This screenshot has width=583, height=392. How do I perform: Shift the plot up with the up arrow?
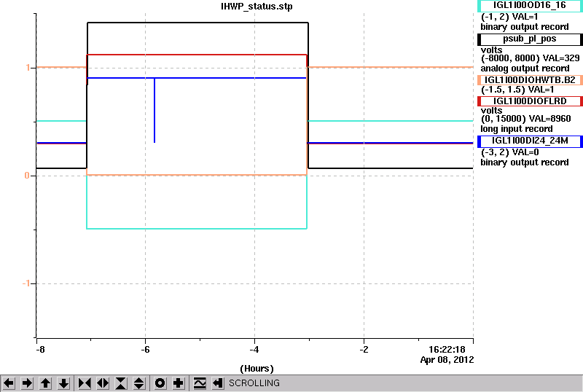tap(45, 383)
